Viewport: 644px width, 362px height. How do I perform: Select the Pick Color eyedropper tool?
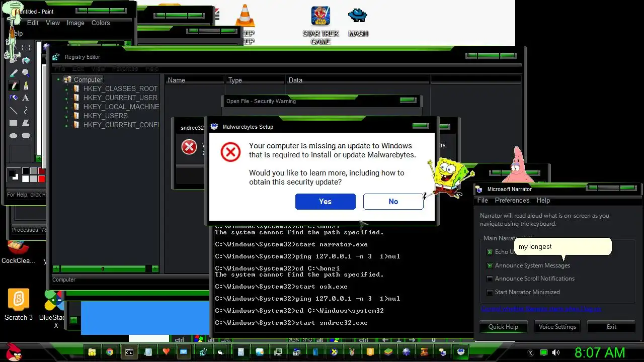(x=14, y=73)
